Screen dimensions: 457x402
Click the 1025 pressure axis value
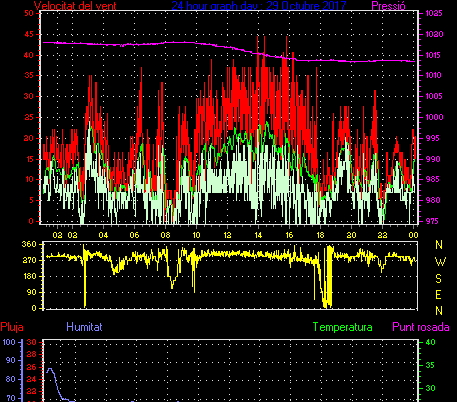click(x=434, y=14)
